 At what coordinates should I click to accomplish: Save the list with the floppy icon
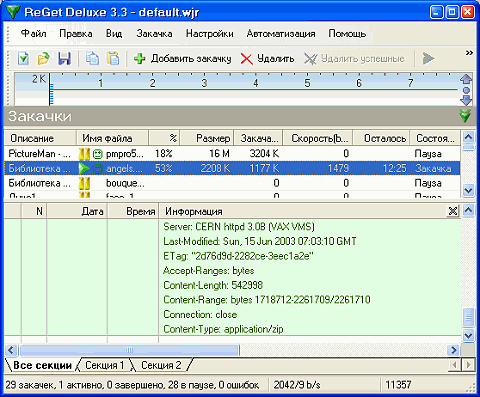click(64, 59)
